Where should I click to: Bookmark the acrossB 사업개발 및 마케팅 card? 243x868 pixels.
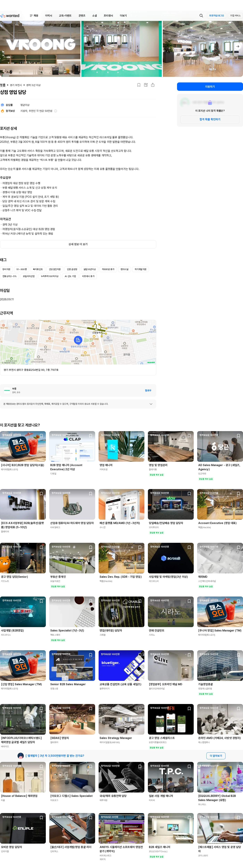(189, 547)
